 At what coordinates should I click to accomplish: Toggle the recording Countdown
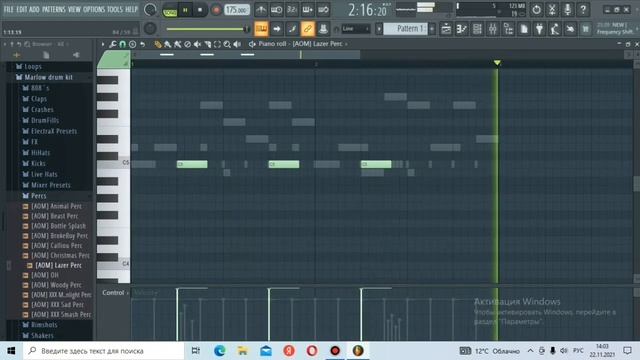(x=292, y=9)
